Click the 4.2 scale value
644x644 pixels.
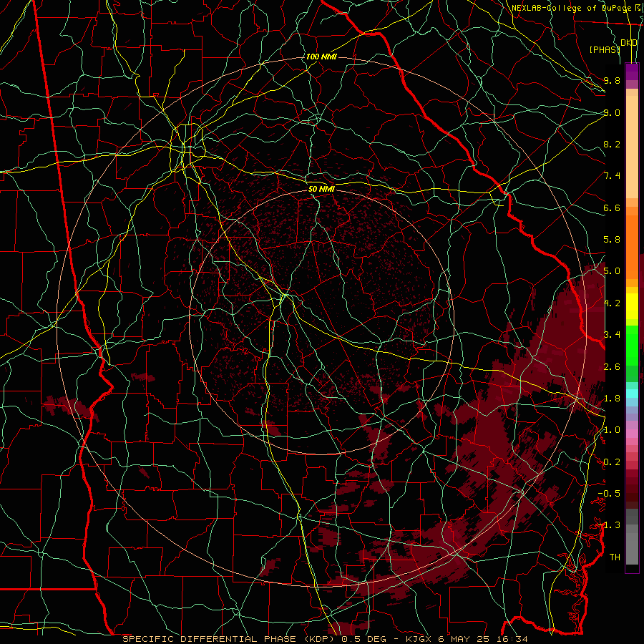[x=612, y=303]
